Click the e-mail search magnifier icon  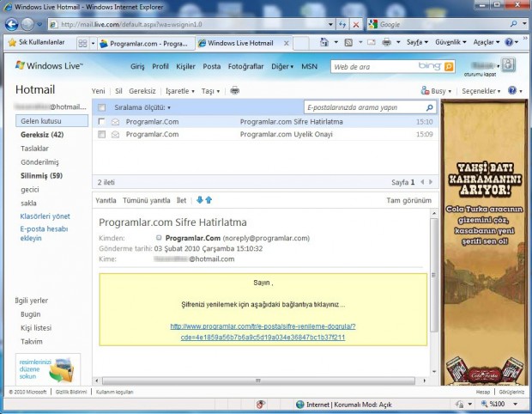[x=430, y=107]
